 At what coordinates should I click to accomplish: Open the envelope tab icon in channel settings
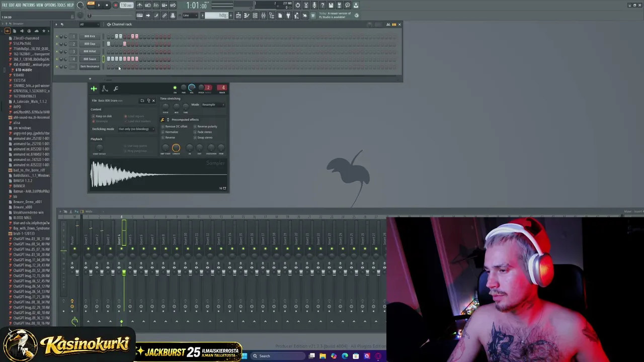(x=105, y=89)
